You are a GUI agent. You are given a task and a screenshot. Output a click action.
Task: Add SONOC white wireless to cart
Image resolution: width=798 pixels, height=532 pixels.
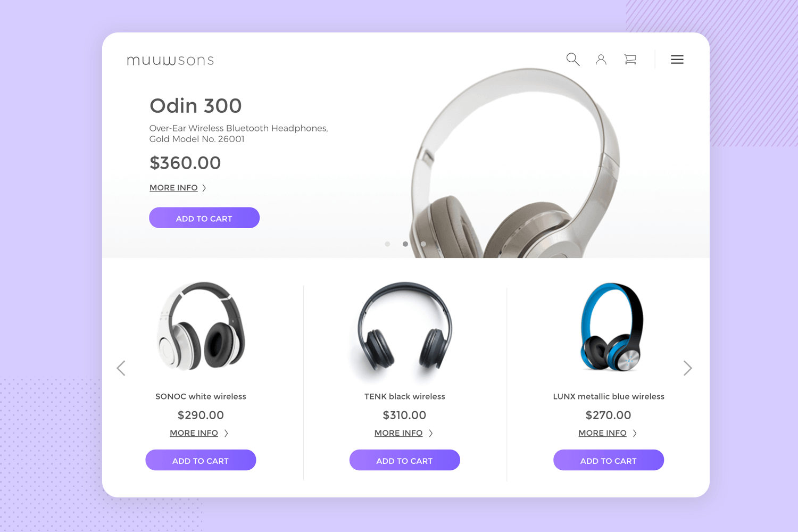[x=201, y=460]
